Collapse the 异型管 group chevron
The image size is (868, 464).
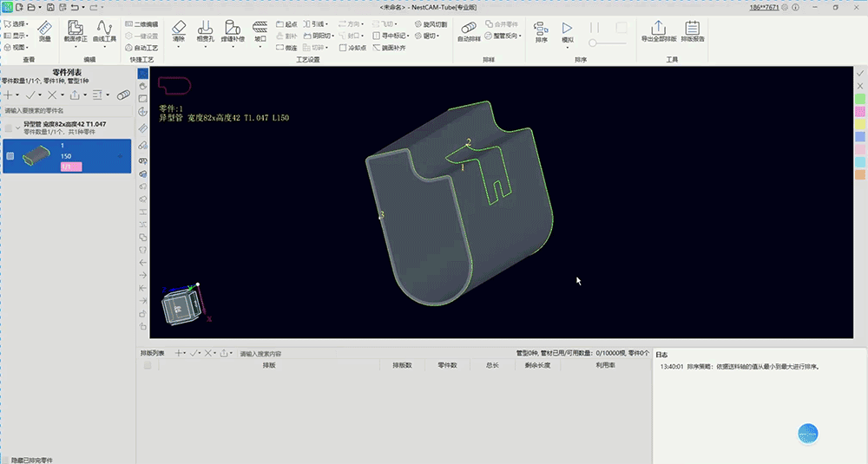tap(17, 128)
